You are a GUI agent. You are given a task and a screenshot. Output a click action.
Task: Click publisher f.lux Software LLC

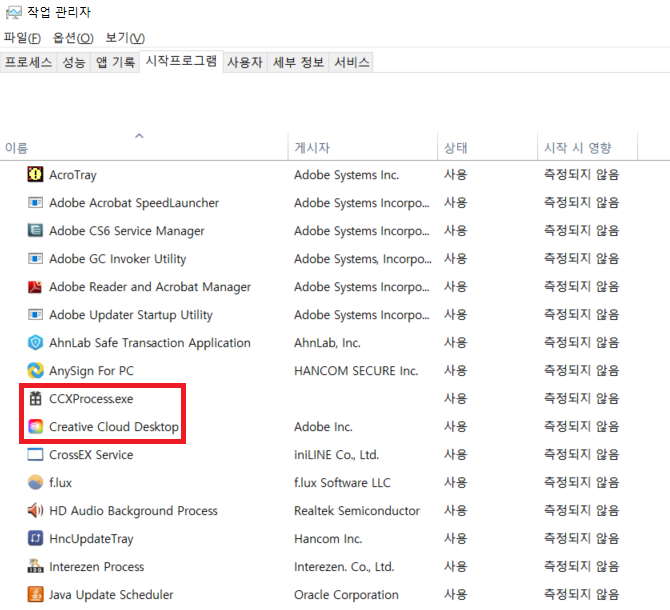[342, 483]
